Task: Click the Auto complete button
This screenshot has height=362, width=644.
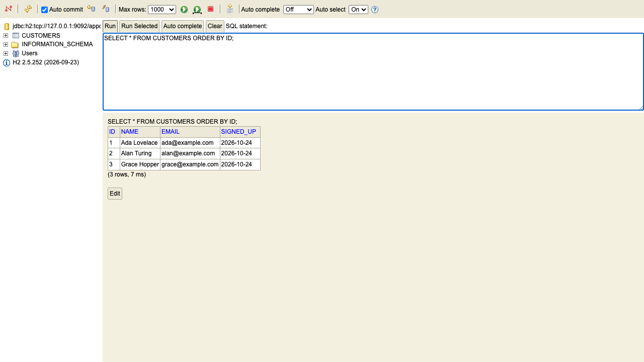Action: 183,26
